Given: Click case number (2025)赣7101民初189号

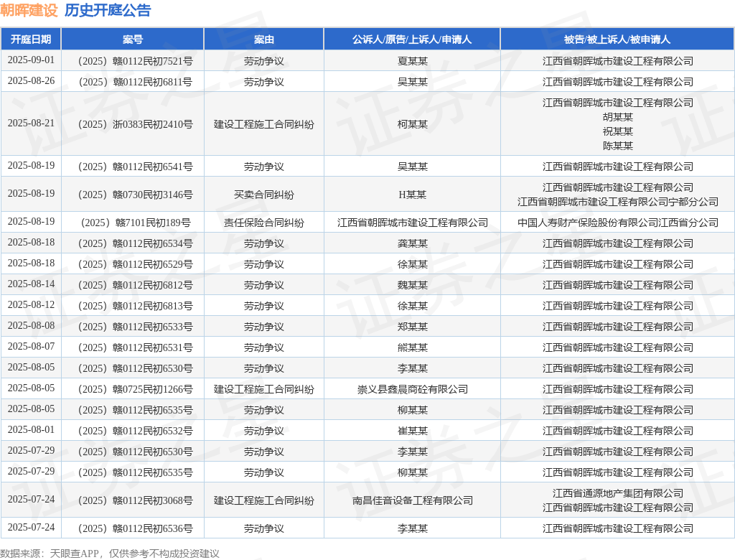Looking at the screenshot, I should pyautogui.click(x=135, y=223).
